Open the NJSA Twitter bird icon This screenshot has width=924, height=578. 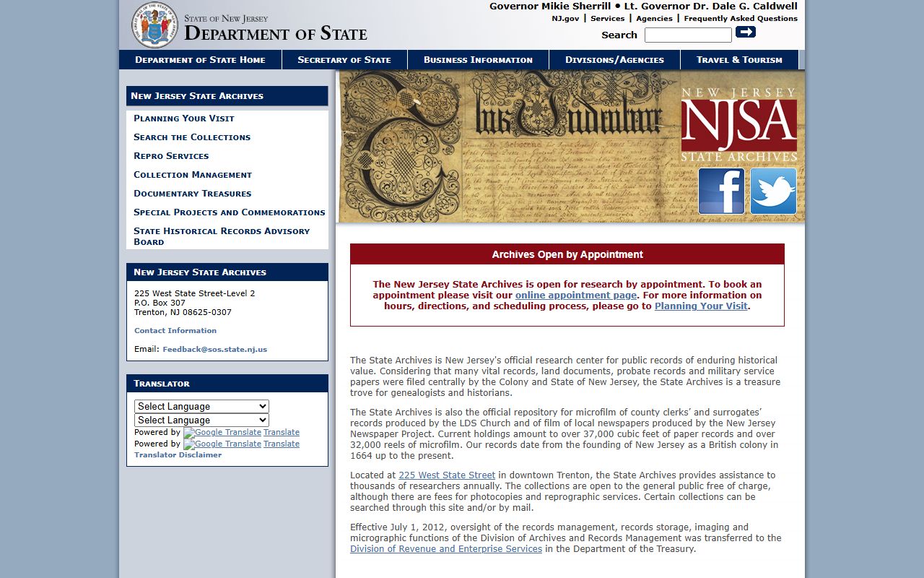point(773,191)
